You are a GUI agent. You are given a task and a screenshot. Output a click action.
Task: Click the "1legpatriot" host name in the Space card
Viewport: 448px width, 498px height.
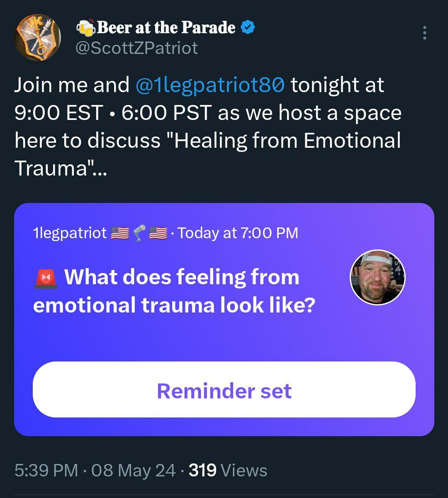(x=70, y=233)
